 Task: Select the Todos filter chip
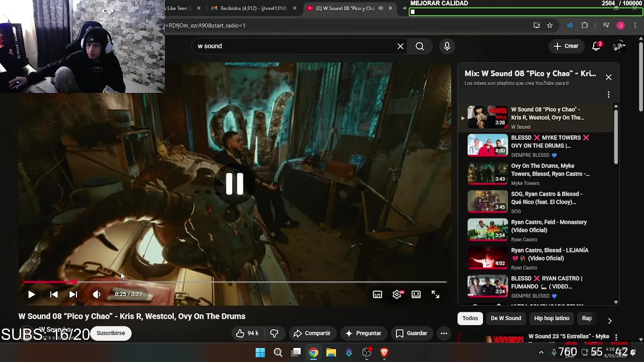click(x=470, y=318)
